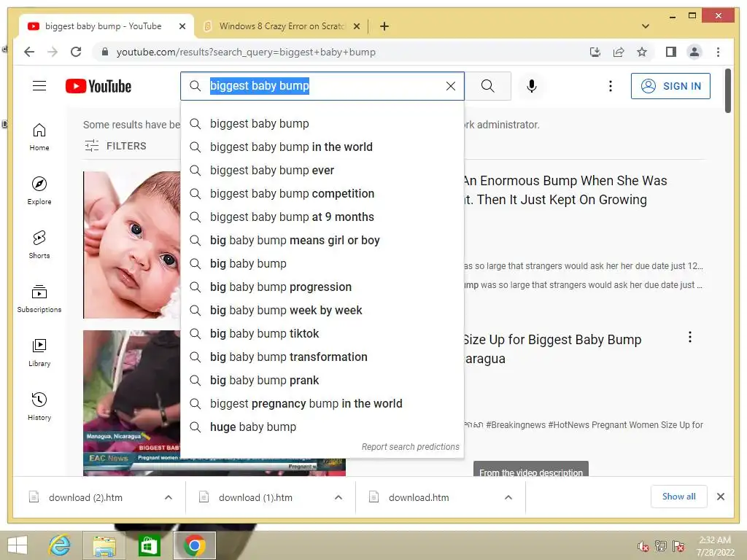Screen dimensions: 747x560
Task: Select suggestion 'biggest pregnancy bump in the world'
Action: 322,403
